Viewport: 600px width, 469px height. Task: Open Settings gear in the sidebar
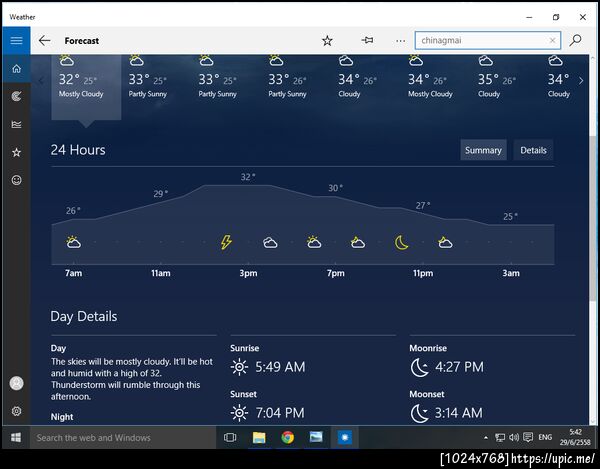pos(16,411)
